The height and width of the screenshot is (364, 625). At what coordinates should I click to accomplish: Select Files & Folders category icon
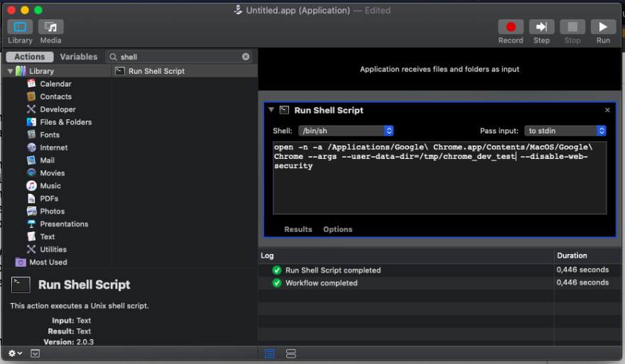click(x=31, y=122)
